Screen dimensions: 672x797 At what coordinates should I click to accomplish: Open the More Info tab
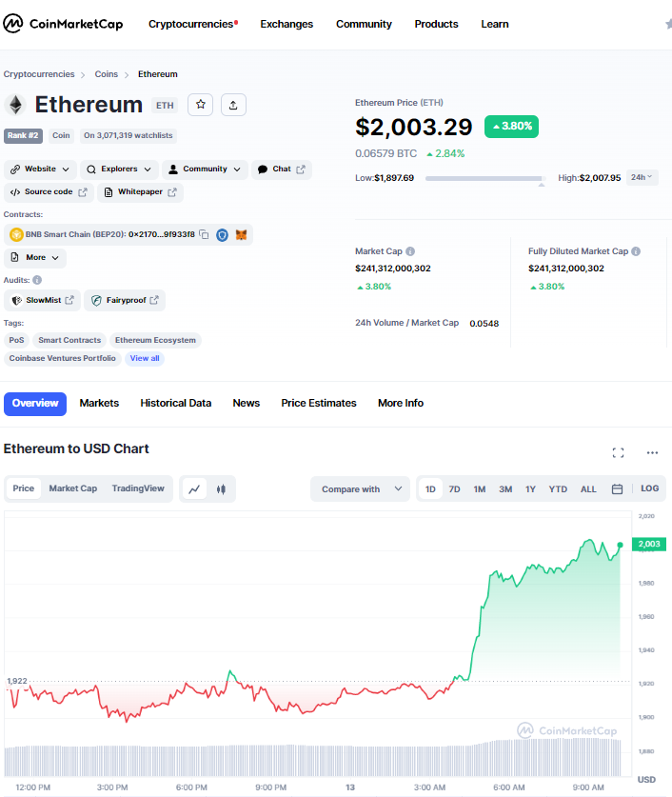(x=401, y=403)
